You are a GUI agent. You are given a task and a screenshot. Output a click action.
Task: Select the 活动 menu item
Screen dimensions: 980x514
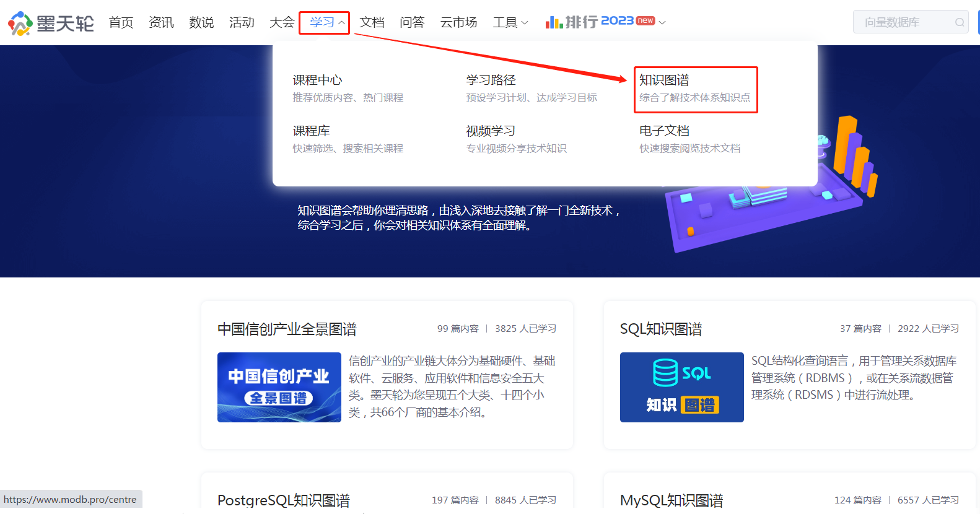(x=242, y=22)
